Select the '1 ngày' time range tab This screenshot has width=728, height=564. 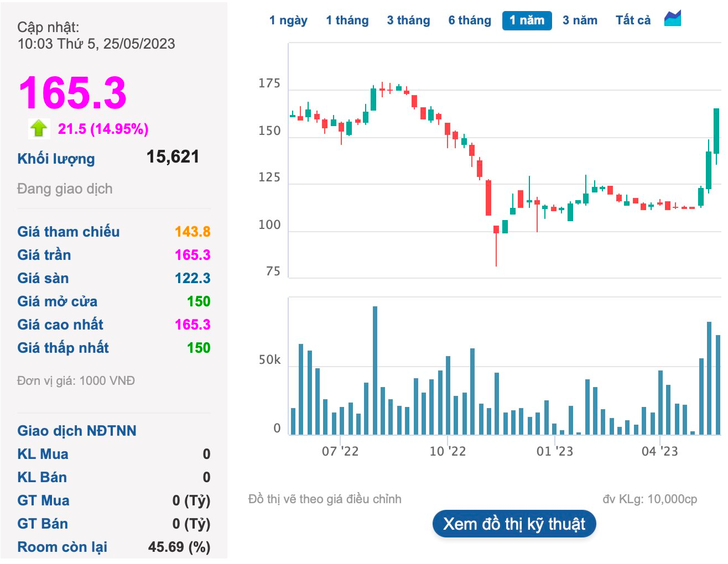[x=288, y=20]
